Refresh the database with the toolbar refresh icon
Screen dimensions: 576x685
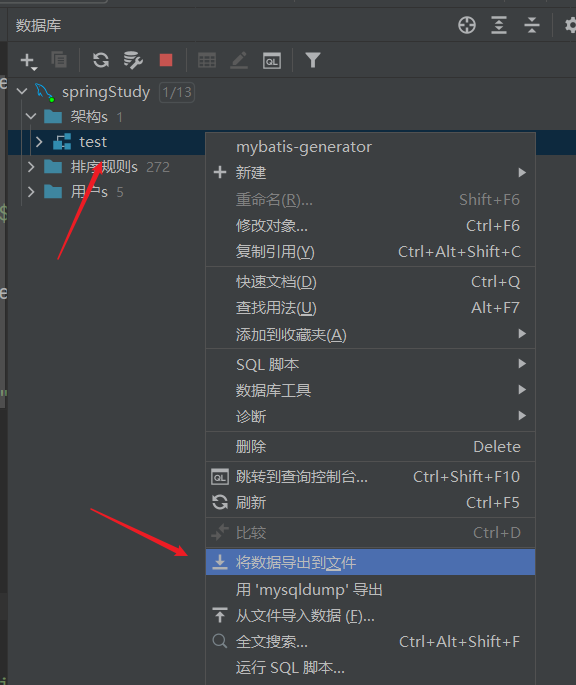tap(101, 60)
